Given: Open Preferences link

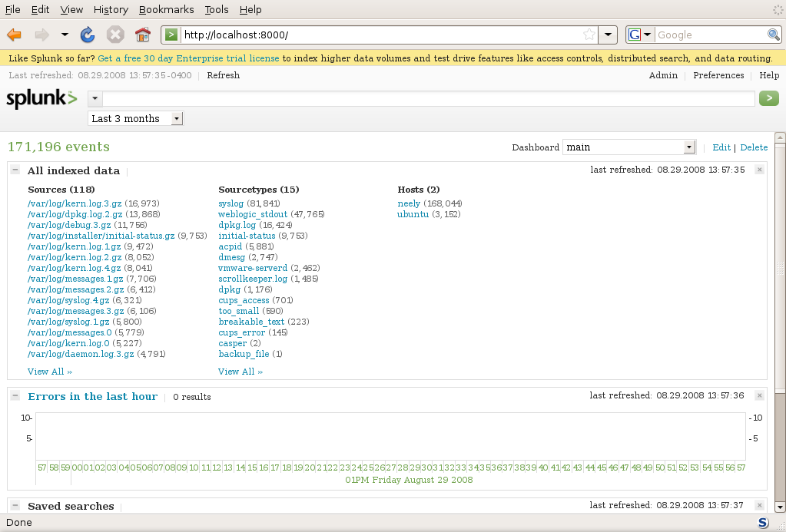Looking at the screenshot, I should point(718,75).
